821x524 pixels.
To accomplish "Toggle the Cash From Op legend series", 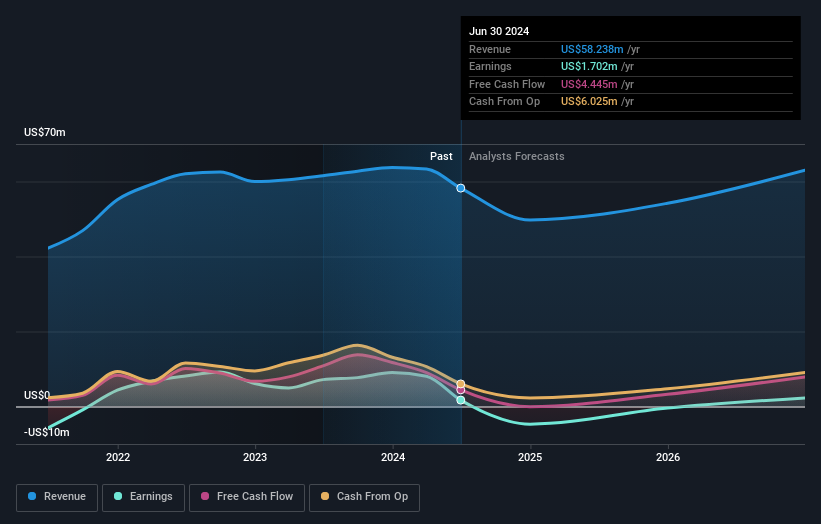I will 364,497.
